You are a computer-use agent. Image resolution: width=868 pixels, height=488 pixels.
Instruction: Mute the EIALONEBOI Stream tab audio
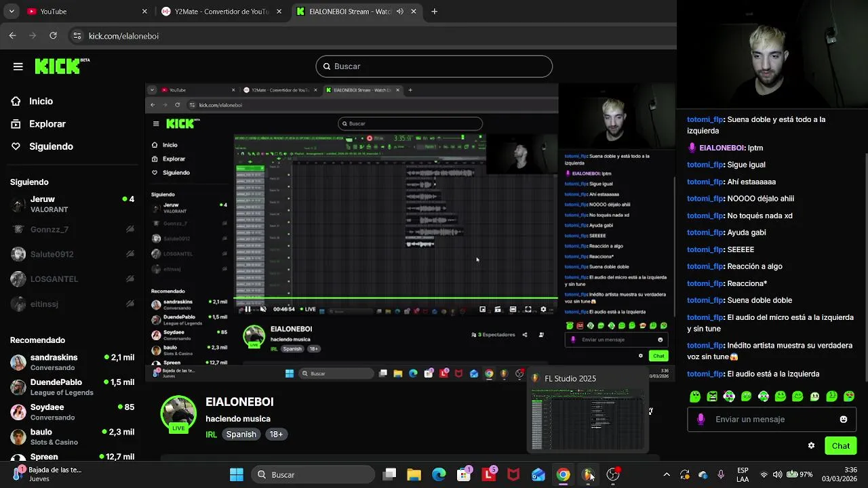click(x=399, y=12)
